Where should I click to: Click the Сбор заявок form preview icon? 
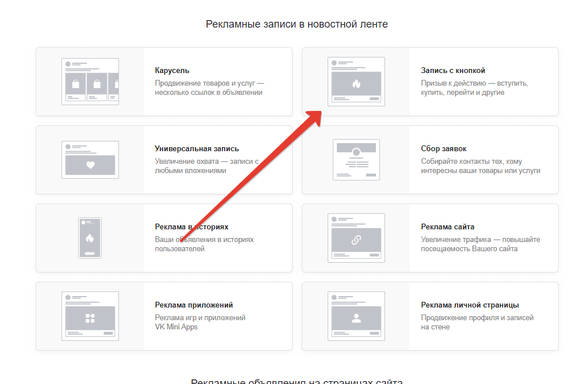click(356, 160)
